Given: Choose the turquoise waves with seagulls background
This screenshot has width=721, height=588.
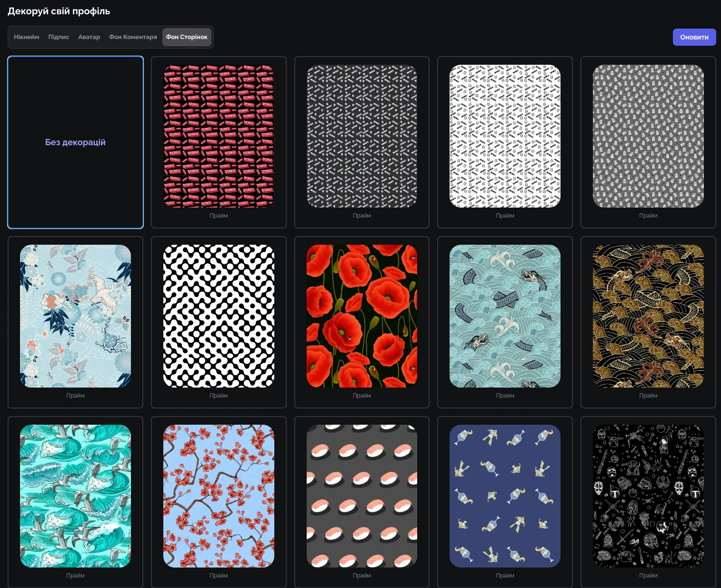Looking at the screenshot, I should (x=75, y=496).
